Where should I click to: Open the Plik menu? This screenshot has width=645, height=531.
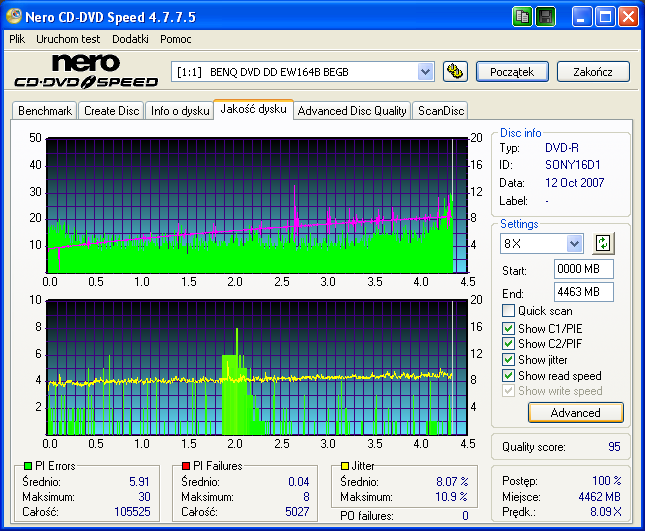(x=17, y=39)
